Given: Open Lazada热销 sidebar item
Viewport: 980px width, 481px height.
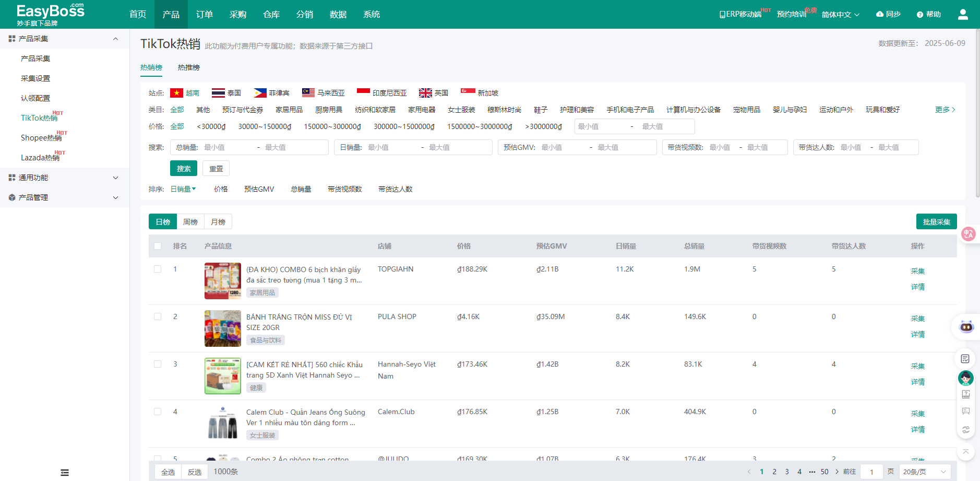Looking at the screenshot, I should [x=40, y=158].
